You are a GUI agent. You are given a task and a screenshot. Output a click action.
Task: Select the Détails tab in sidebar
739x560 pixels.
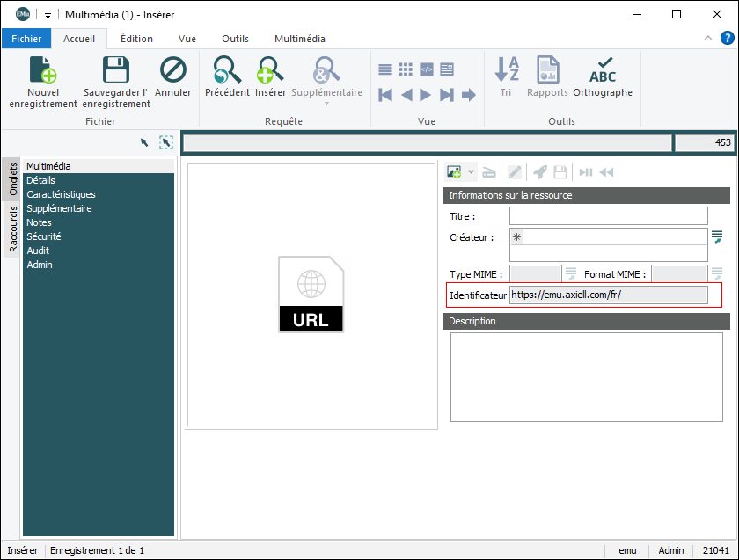coord(41,180)
